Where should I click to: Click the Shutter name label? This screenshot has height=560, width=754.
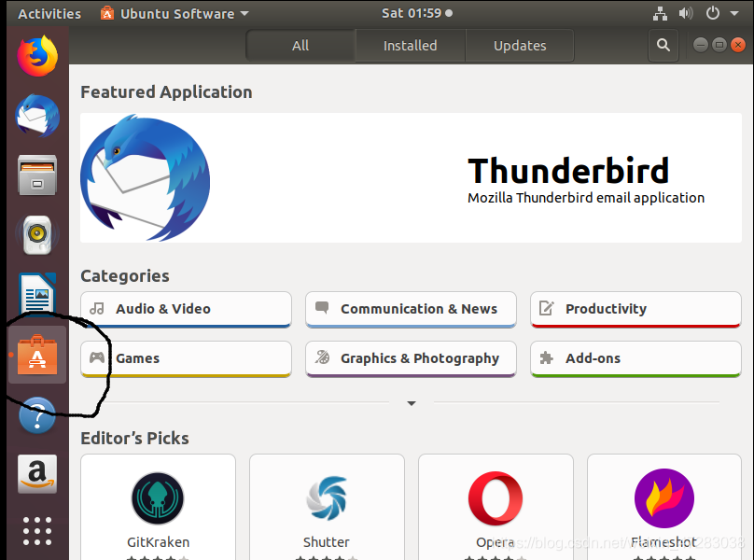point(327,542)
